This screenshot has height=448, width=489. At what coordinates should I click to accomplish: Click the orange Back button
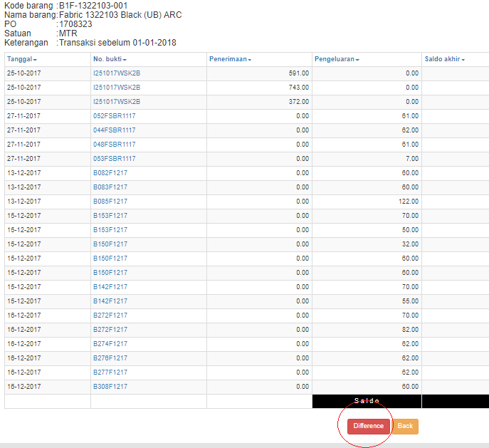405,426
